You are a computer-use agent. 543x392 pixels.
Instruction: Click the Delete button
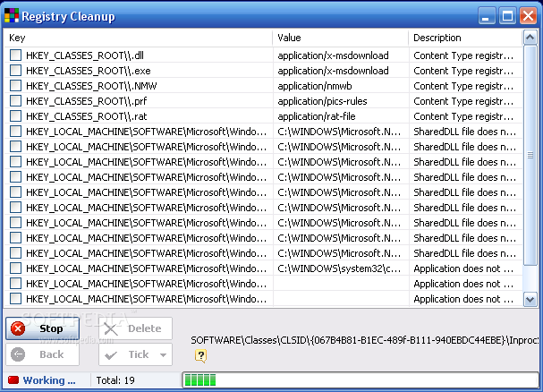[x=135, y=328]
